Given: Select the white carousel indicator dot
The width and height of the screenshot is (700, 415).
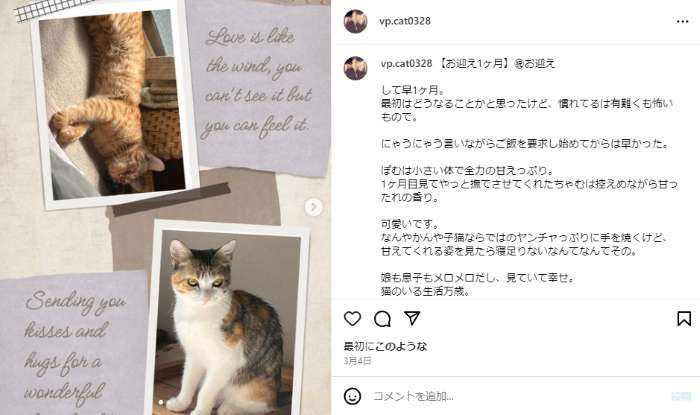Looking at the screenshot, I should coord(161,402).
